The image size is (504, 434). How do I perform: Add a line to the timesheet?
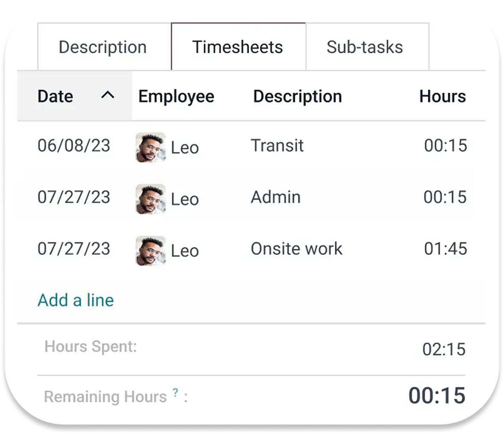tap(76, 300)
